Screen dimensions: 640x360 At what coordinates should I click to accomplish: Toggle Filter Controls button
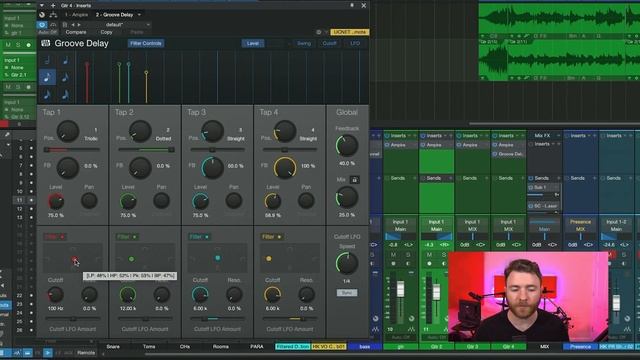[146, 43]
